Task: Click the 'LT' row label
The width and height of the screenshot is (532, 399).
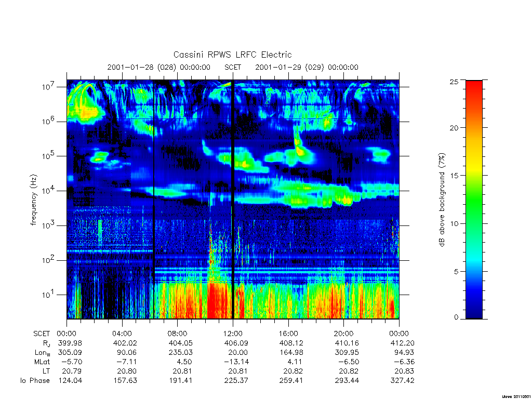Action: point(46,371)
